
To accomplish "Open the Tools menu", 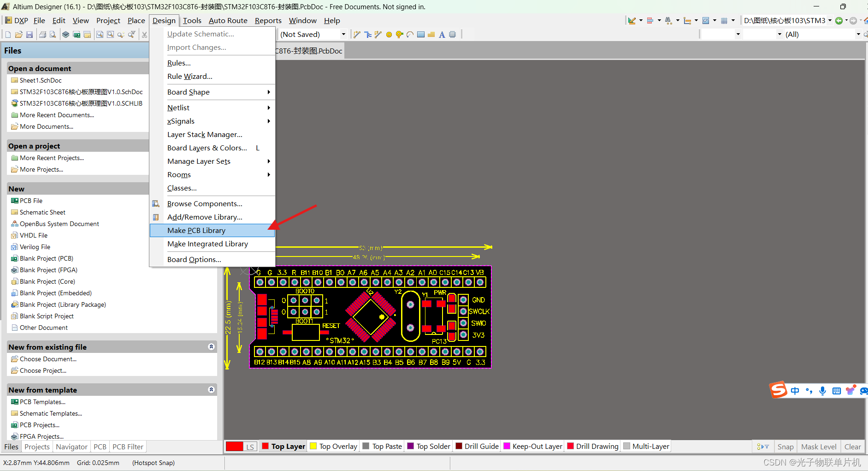I will point(192,21).
